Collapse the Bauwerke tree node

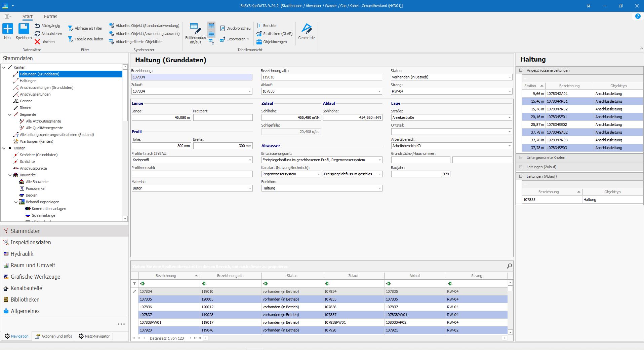[x=10, y=175]
